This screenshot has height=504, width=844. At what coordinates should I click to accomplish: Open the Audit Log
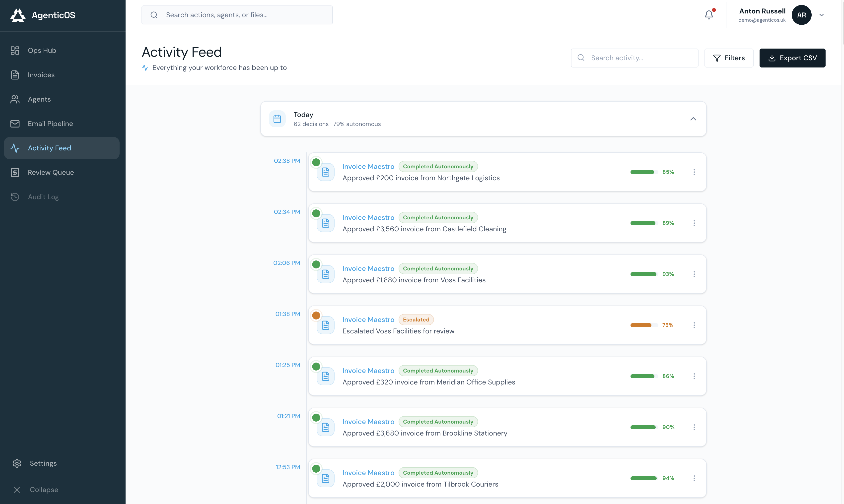tap(62, 197)
